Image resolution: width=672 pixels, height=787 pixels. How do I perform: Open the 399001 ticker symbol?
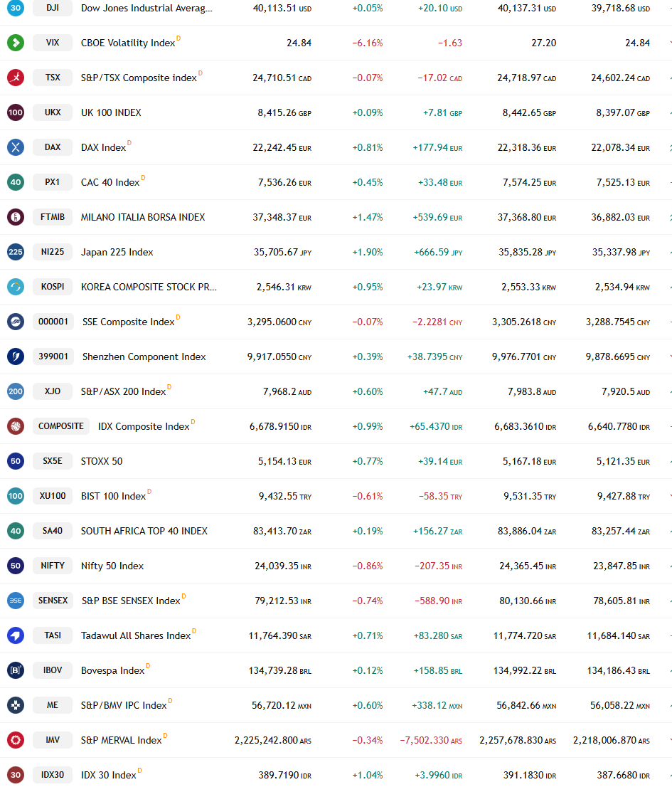click(x=53, y=356)
